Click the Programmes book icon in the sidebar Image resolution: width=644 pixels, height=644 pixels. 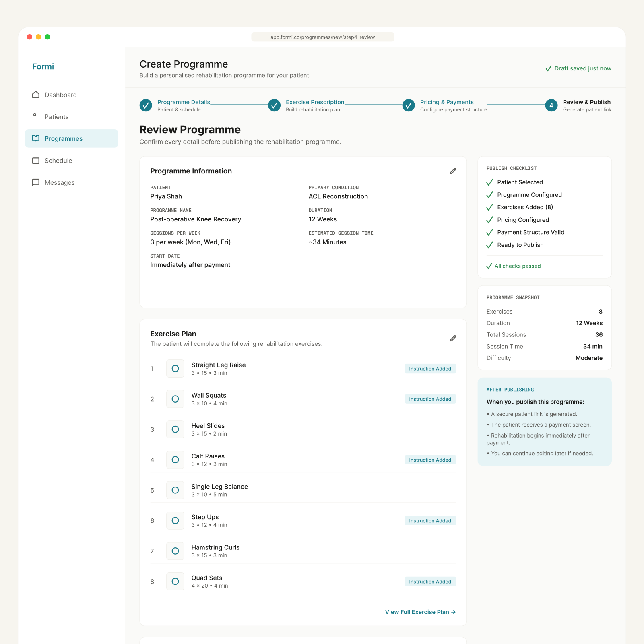[x=36, y=138]
